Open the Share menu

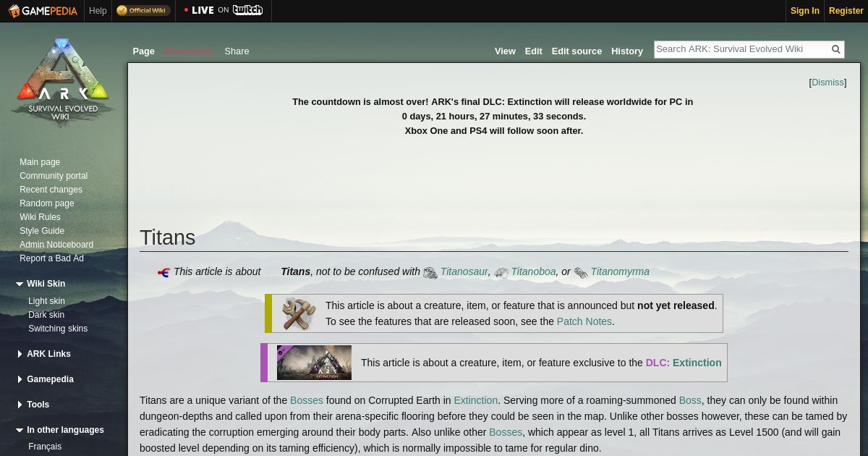click(237, 51)
